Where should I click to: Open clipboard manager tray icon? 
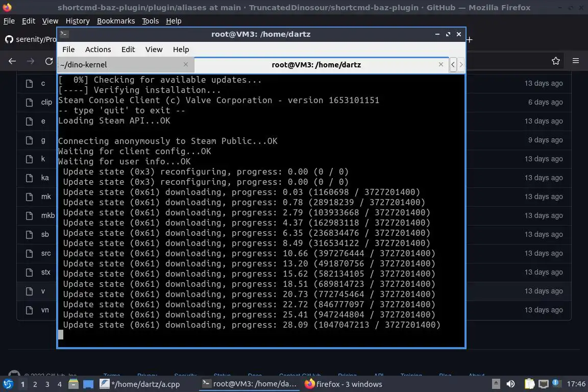pyautogui.click(x=529, y=384)
